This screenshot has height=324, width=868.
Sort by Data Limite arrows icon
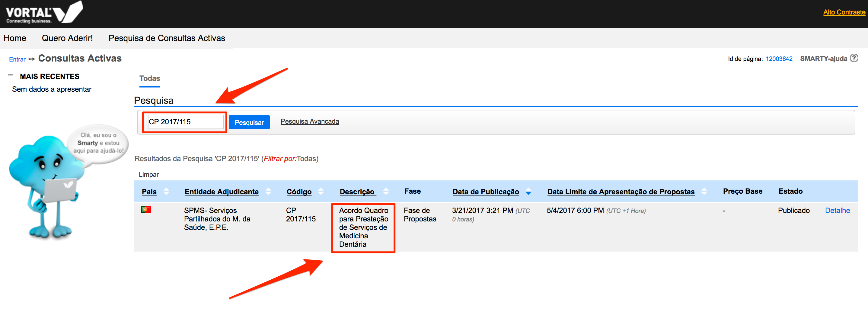tap(704, 192)
